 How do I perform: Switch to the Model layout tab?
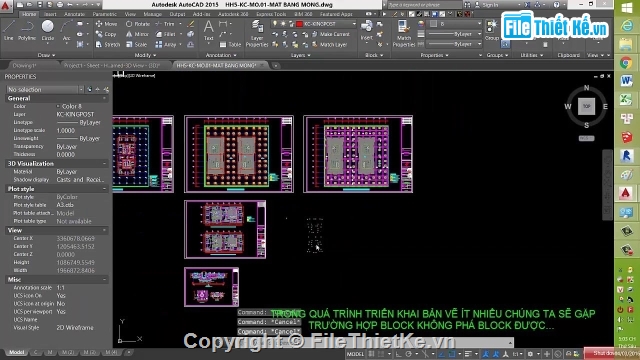pos(16,352)
